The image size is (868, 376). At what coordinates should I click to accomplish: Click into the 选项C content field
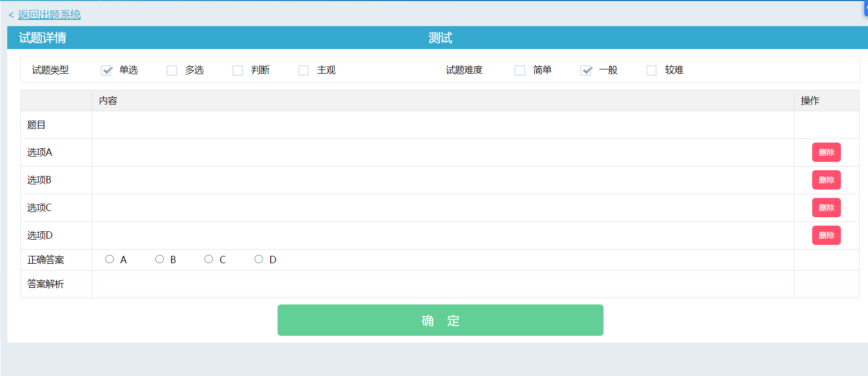coord(442,208)
